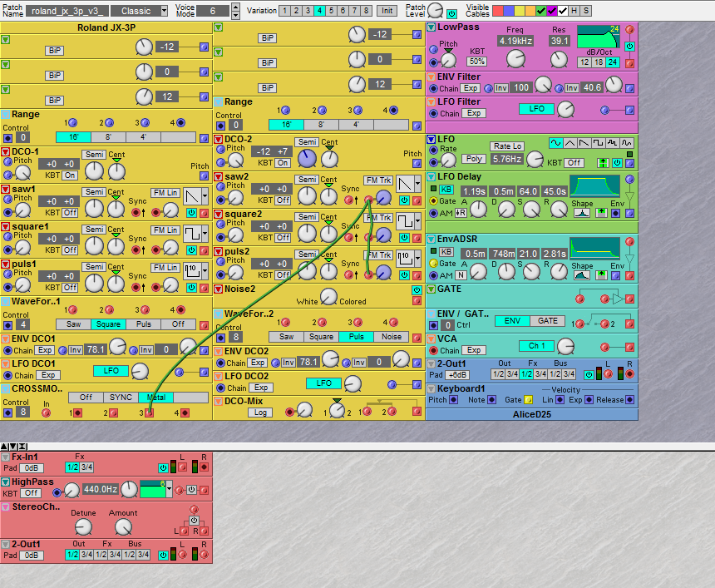Select Noise in WaveFor..2 selector
Screen dimensions: 715x588
pos(392,337)
